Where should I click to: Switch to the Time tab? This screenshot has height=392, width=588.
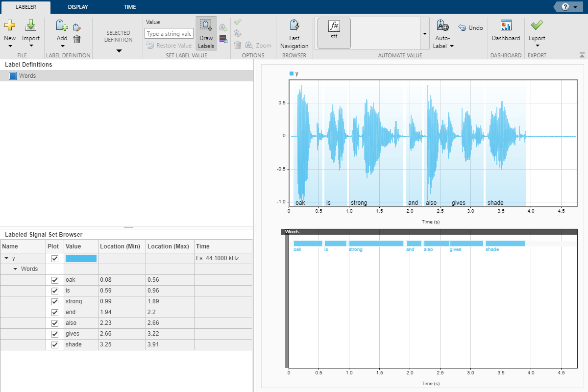(x=129, y=7)
